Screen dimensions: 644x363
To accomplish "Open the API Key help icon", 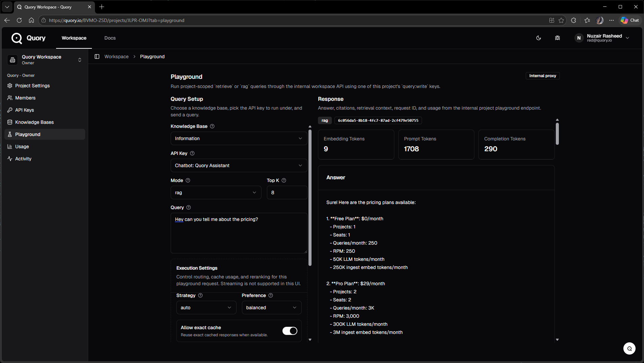I will pyautogui.click(x=192, y=153).
